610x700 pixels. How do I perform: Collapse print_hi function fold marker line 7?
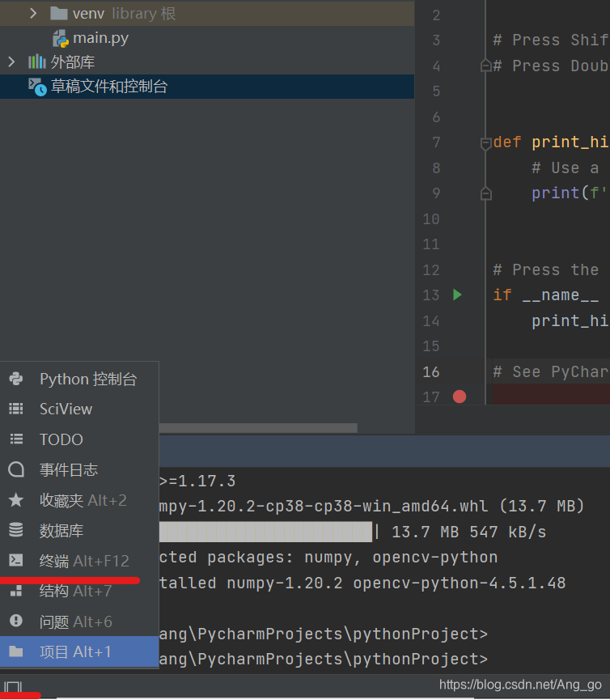pyautogui.click(x=485, y=143)
